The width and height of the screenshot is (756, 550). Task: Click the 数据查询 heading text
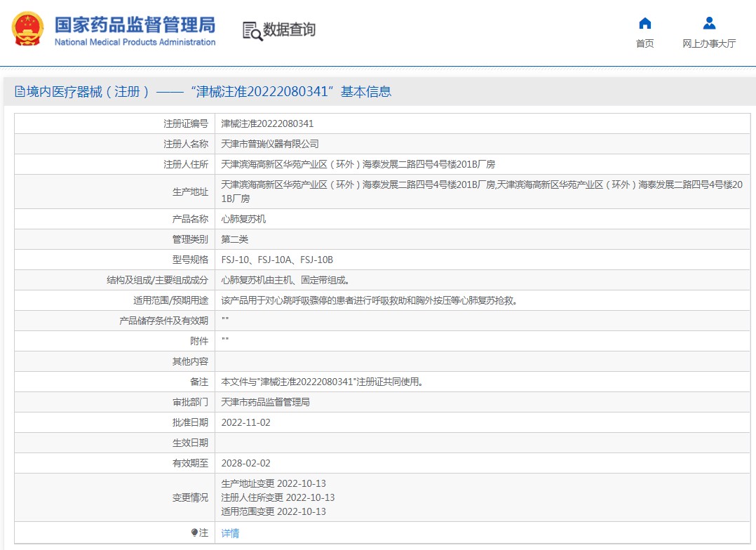289,30
